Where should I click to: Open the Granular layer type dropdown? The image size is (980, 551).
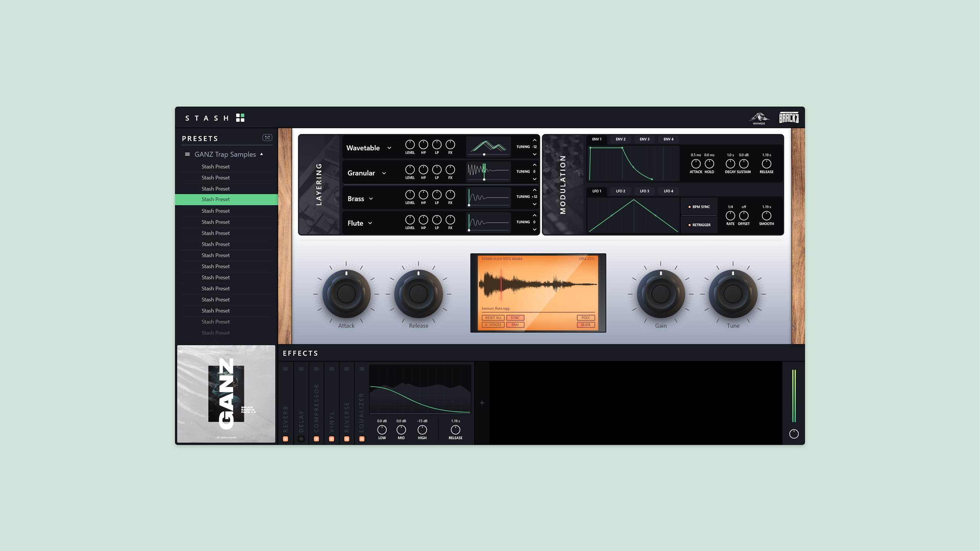pos(384,173)
